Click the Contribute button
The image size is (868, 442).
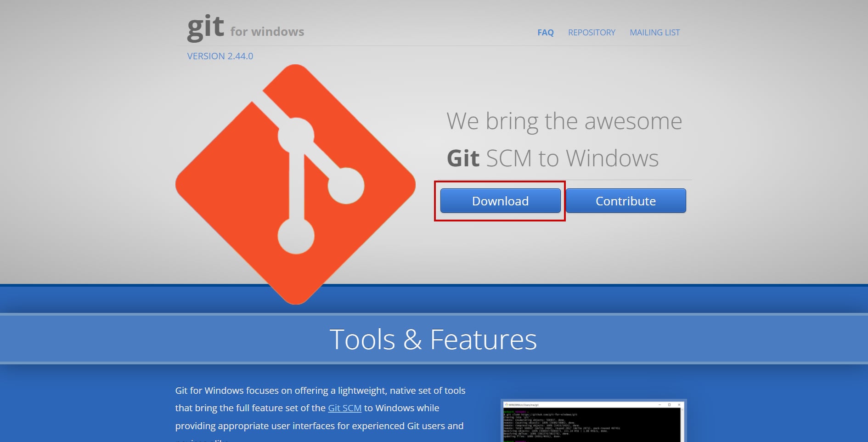click(626, 201)
